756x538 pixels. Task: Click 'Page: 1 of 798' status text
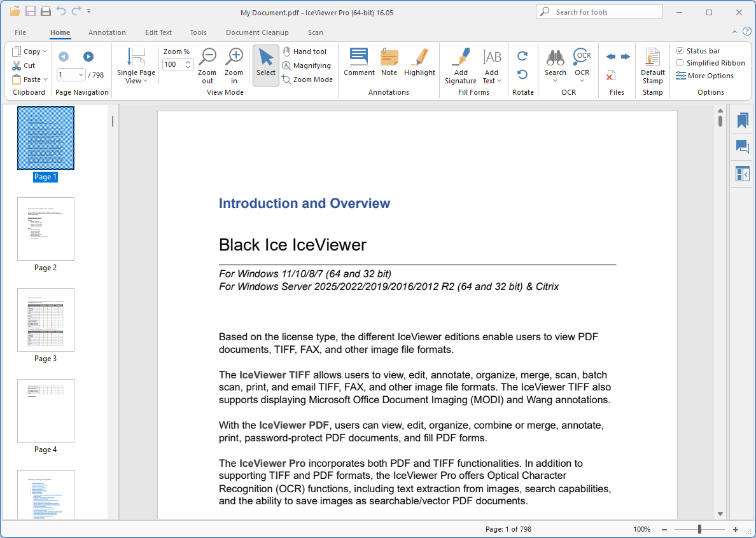coord(508,529)
